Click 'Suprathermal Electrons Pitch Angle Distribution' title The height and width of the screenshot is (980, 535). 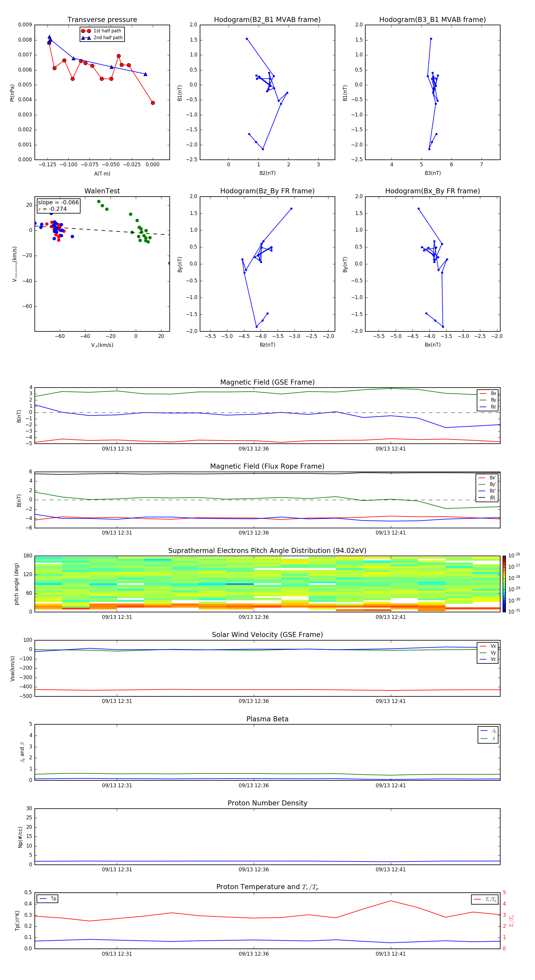267,551
